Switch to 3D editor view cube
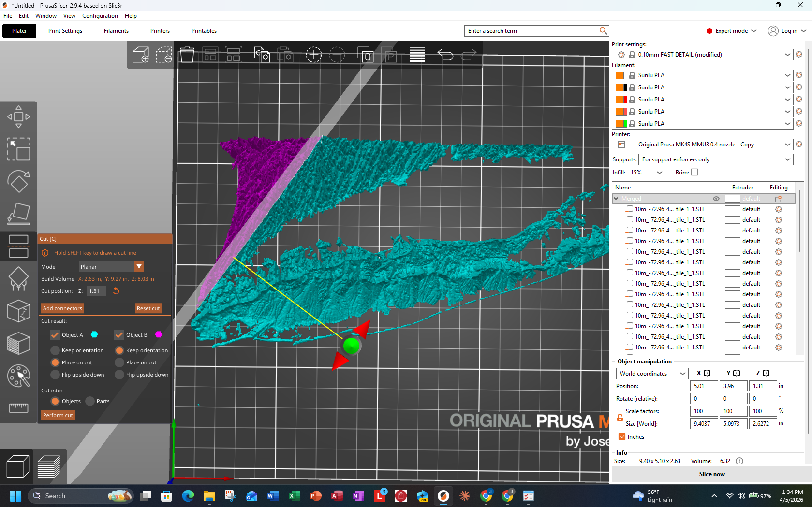Image resolution: width=812 pixels, height=507 pixels. [17, 467]
